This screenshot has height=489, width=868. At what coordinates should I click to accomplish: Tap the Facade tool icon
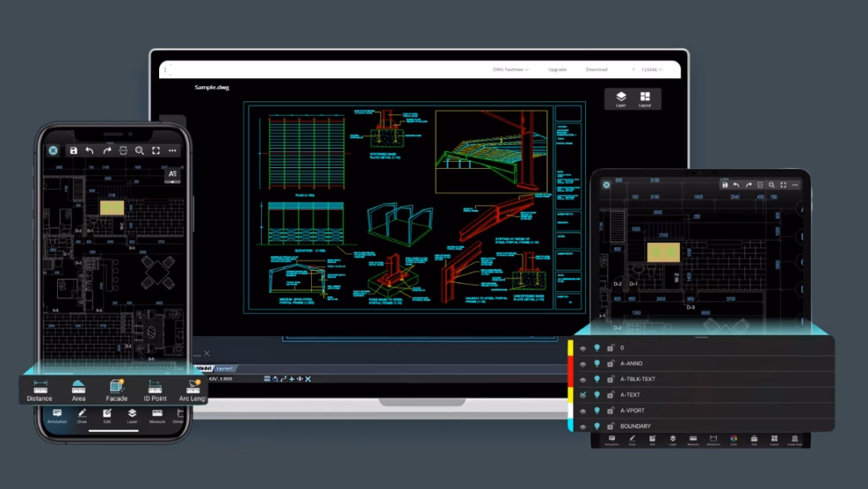117,390
